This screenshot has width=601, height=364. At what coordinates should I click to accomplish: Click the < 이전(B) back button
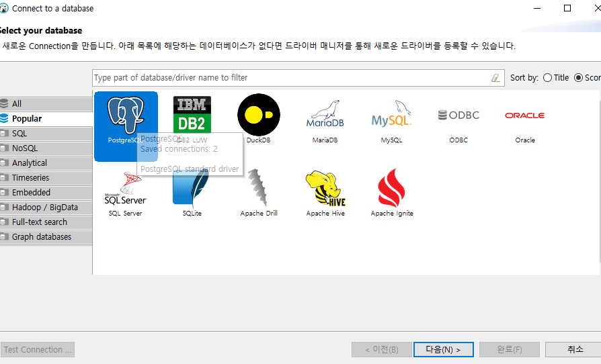click(x=382, y=349)
